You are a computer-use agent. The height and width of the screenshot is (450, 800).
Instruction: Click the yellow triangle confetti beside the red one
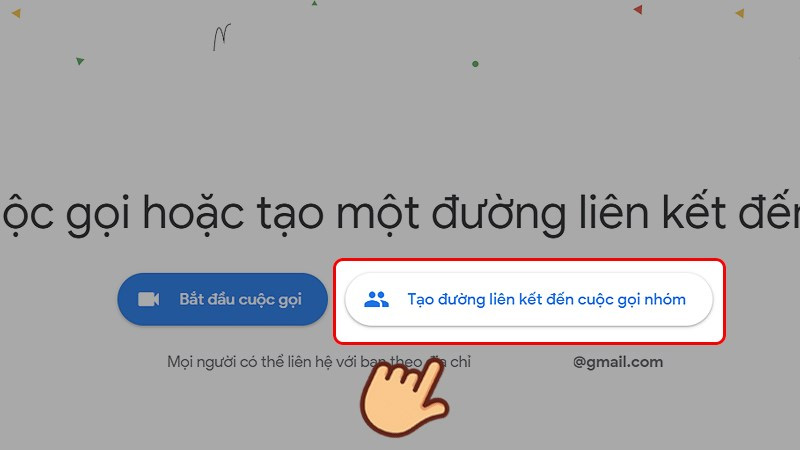(740, 13)
